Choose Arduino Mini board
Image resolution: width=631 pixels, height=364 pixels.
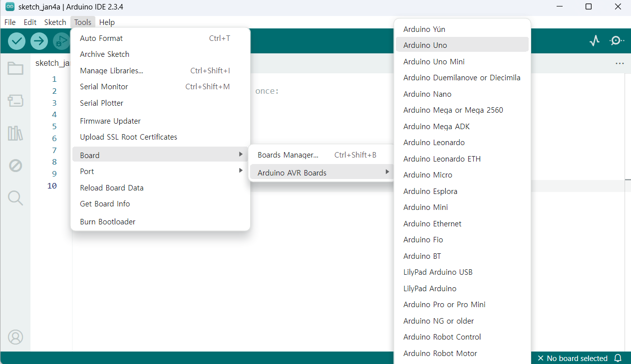click(x=462, y=207)
